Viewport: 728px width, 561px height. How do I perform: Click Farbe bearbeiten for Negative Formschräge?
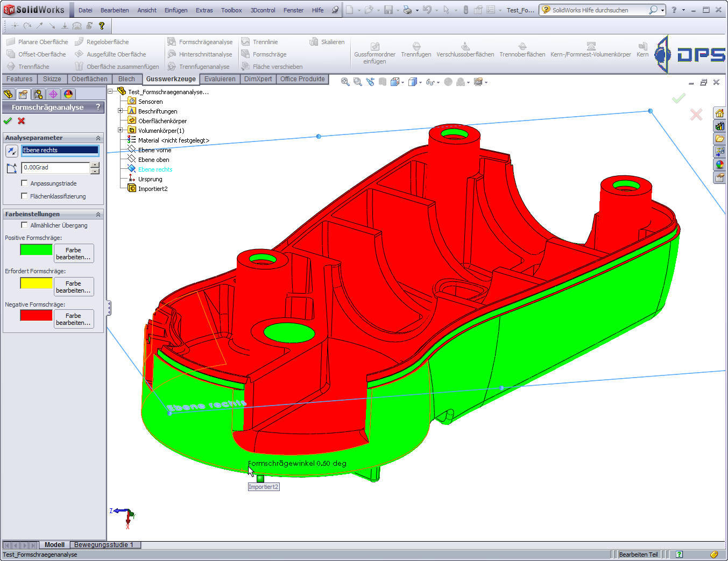coord(74,319)
